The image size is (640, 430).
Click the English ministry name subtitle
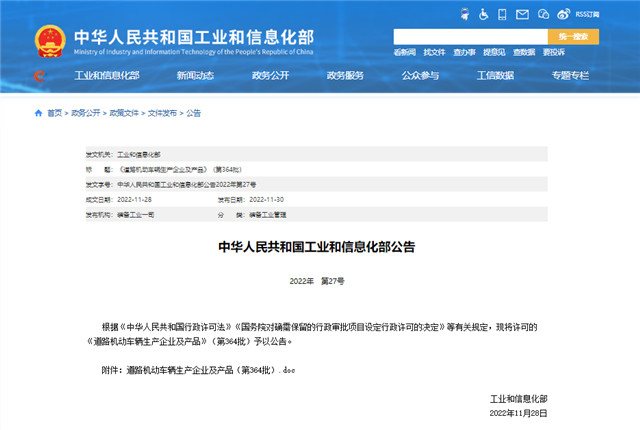(193, 52)
